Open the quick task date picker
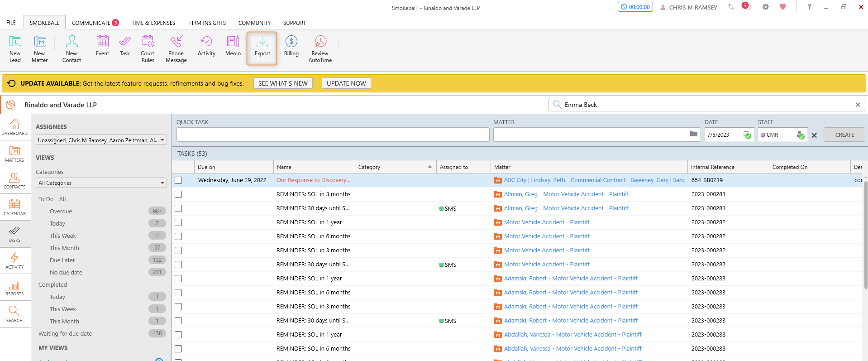The image size is (868, 361). 747,135
